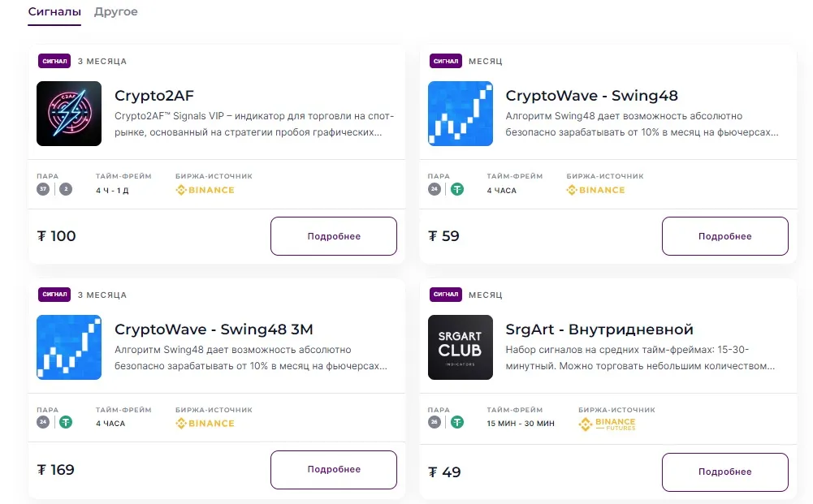Open the Crypto2AF title link

154,96
